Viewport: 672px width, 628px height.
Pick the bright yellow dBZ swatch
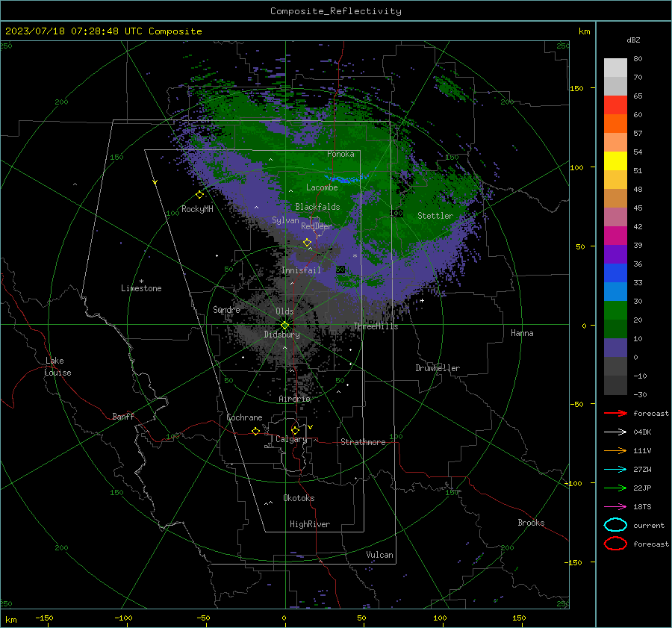[x=615, y=161]
